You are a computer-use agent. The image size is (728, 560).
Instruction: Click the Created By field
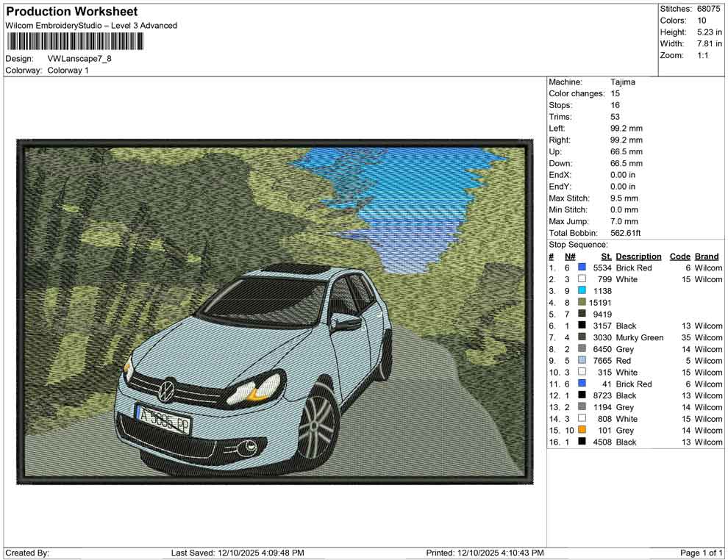26,552
